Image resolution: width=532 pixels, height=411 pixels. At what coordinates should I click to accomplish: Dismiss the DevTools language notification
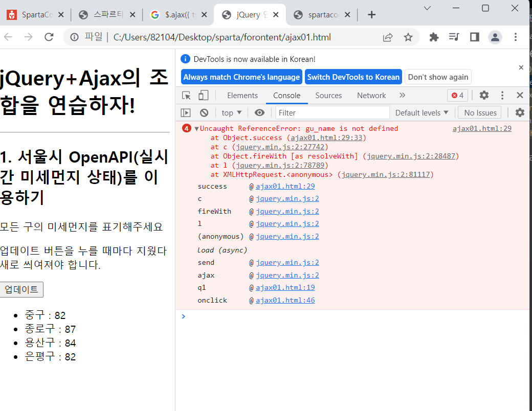coord(521,67)
